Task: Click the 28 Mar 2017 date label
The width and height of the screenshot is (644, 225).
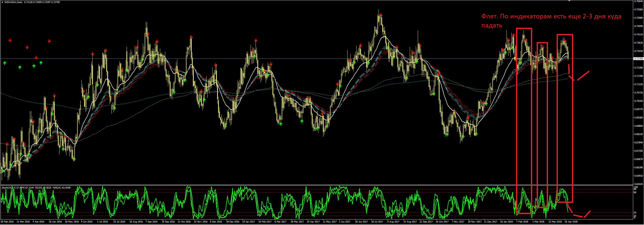Action: pyautogui.click(x=297, y=222)
